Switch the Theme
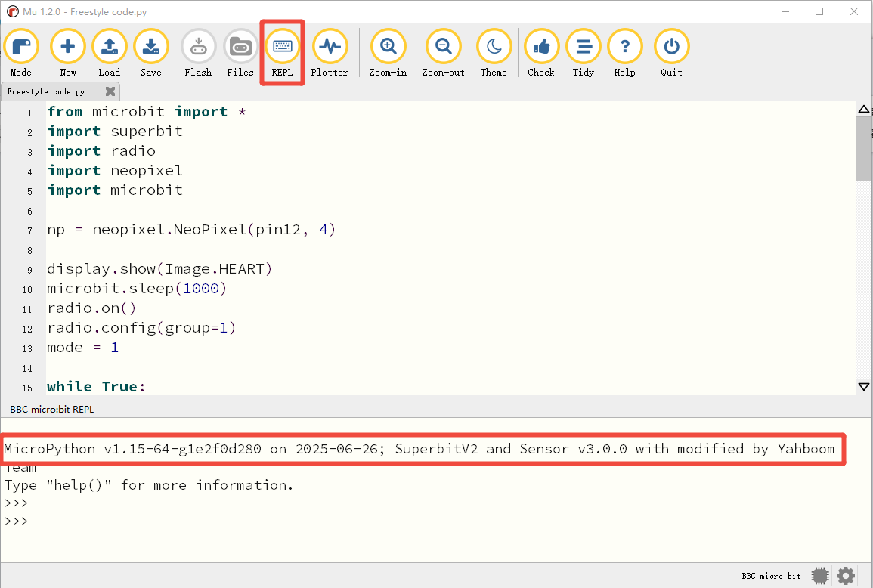Viewport: 873px width, 588px height. tap(494, 53)
